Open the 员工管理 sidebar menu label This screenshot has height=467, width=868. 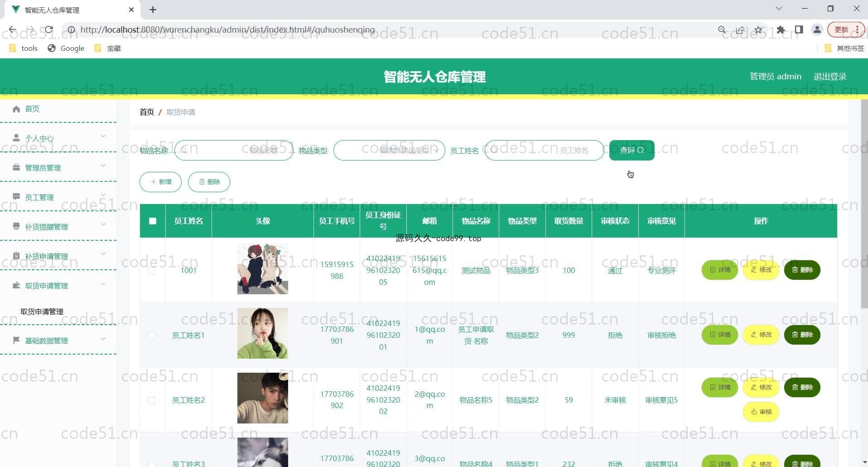[39, 197]
